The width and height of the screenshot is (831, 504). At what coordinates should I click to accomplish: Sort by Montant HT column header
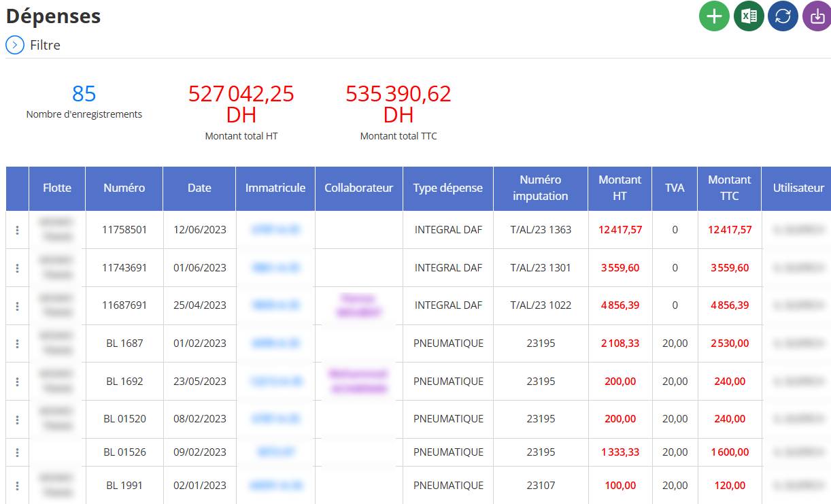[x=620, y=188]
